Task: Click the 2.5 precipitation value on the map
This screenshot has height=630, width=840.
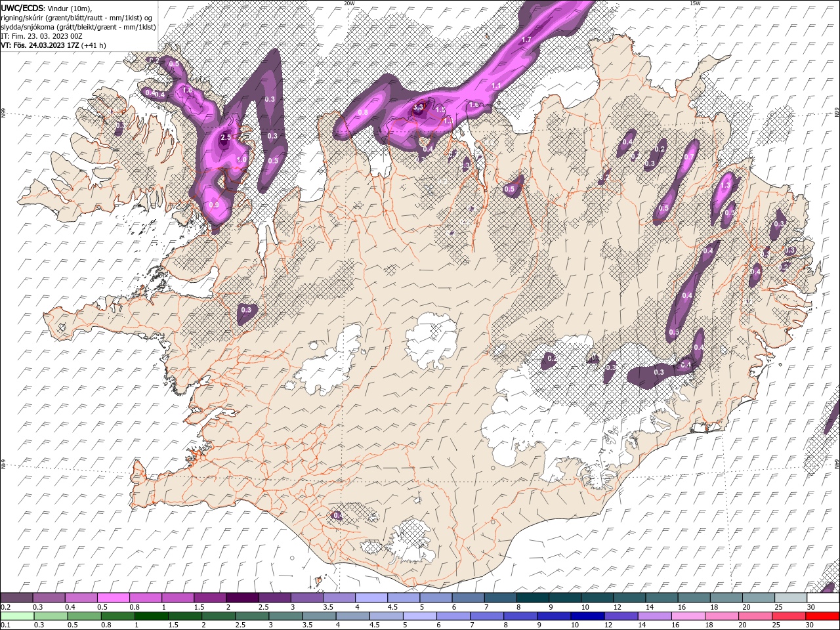Action: (226, 138)
